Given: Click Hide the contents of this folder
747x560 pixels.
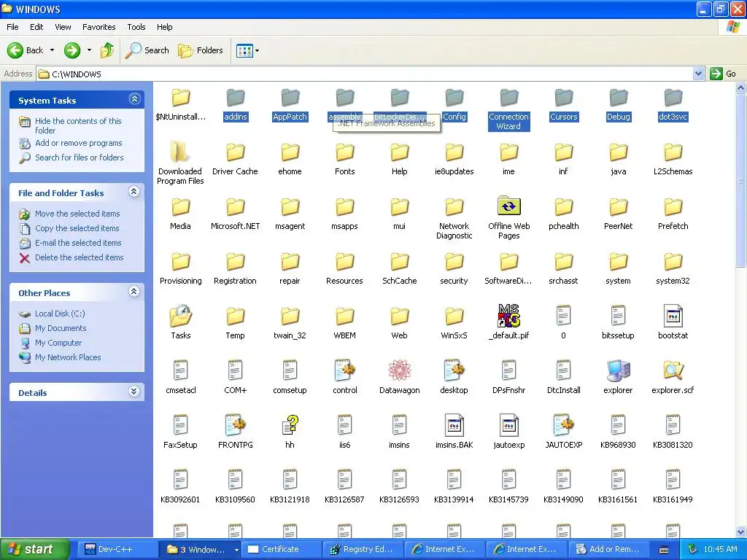Looking at the screenshot, I should (77, 125).
